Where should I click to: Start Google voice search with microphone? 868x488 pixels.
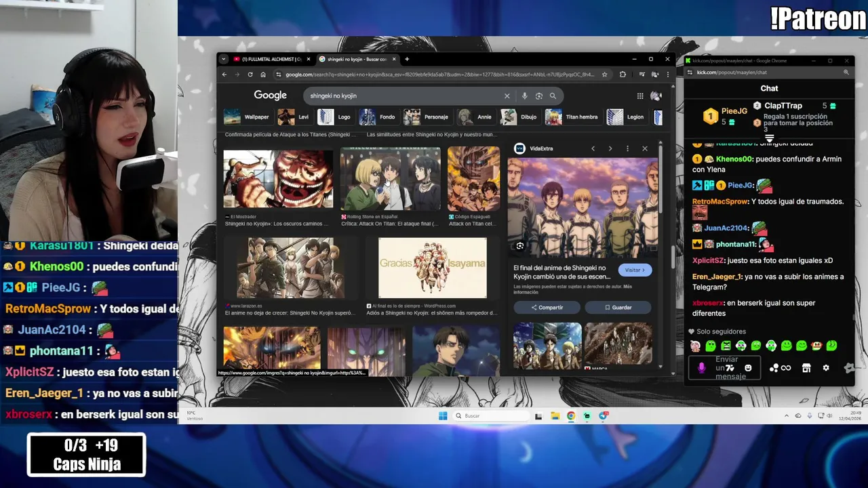pos(524,96)
